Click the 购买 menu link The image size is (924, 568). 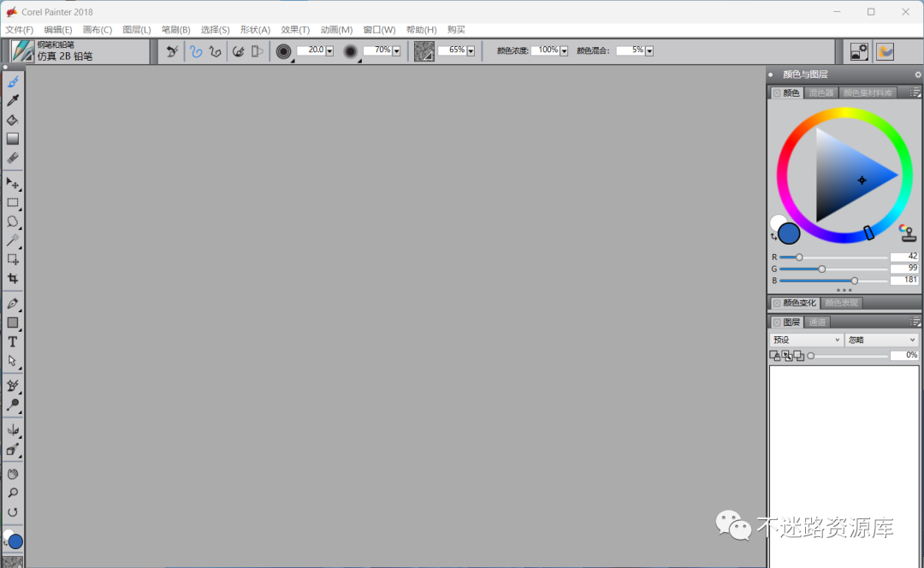click(x=456, y=29)
